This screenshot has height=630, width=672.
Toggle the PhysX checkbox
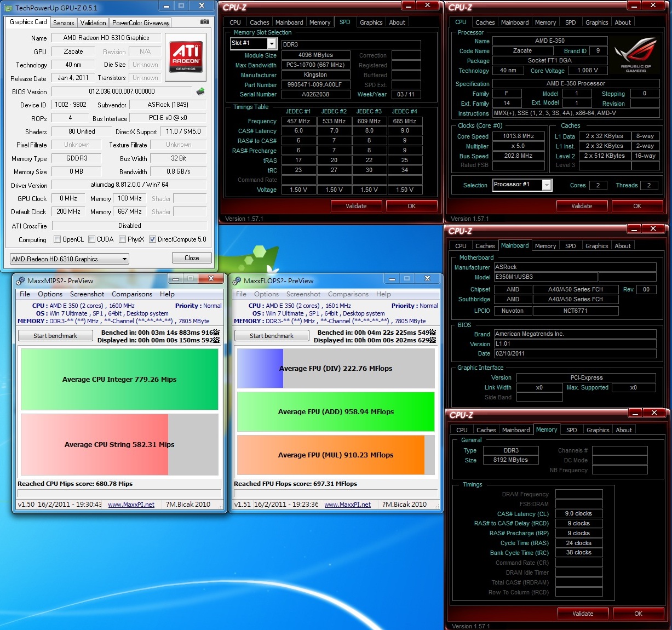click(x=122, y=239)
